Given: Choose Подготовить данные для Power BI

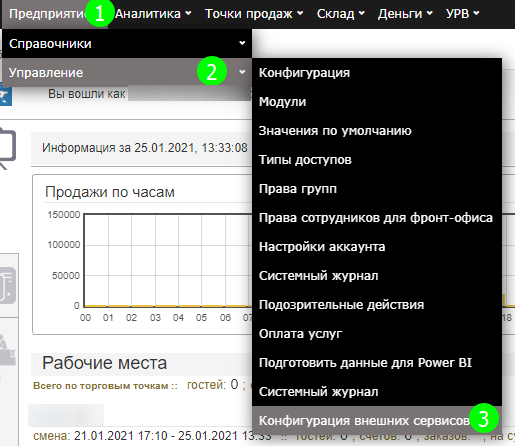Looking at the screenshot, I should pyautogui.click(x=377, y=363).
